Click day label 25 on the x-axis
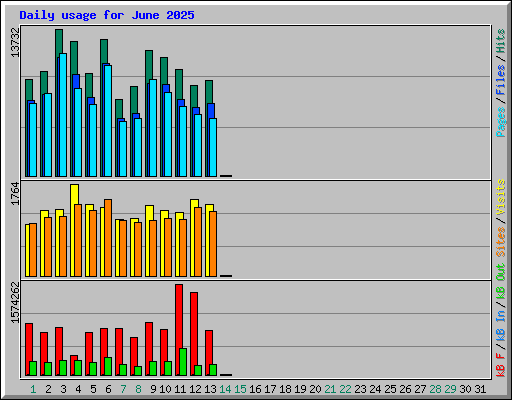The height and width of the screenshot is (400, 512). (x=390, y=389)
